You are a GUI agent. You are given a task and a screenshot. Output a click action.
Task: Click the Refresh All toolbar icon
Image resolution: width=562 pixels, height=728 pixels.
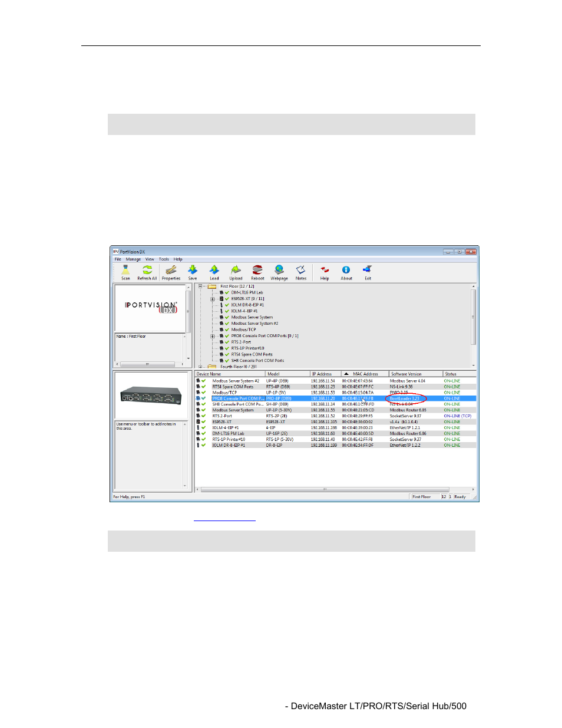click(x=147, y=272)
